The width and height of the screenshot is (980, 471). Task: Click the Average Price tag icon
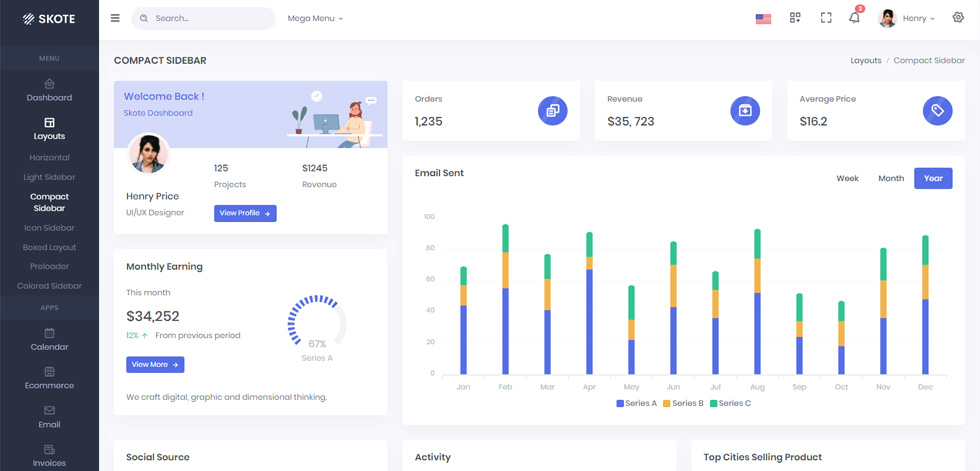coord(938,111)
